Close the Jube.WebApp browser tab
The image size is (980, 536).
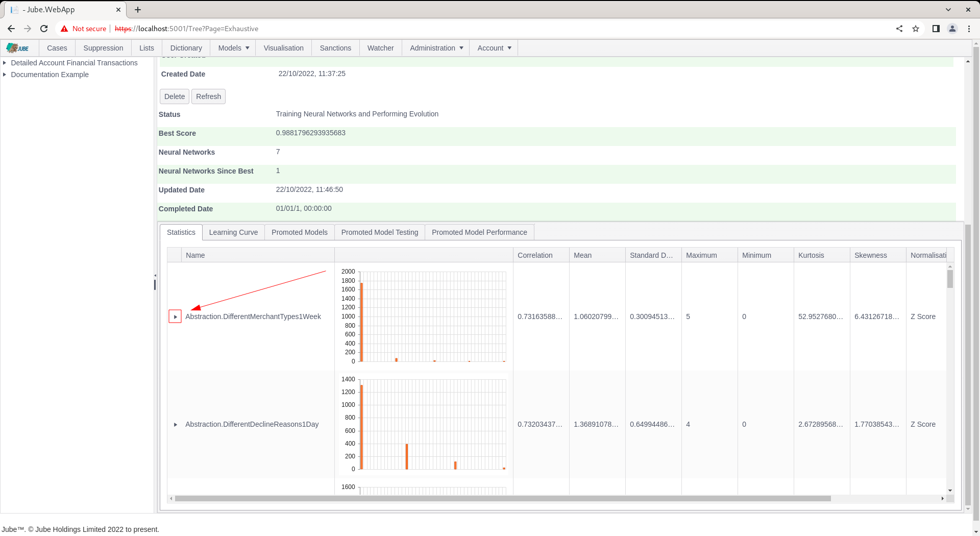[x=118, y=10]
